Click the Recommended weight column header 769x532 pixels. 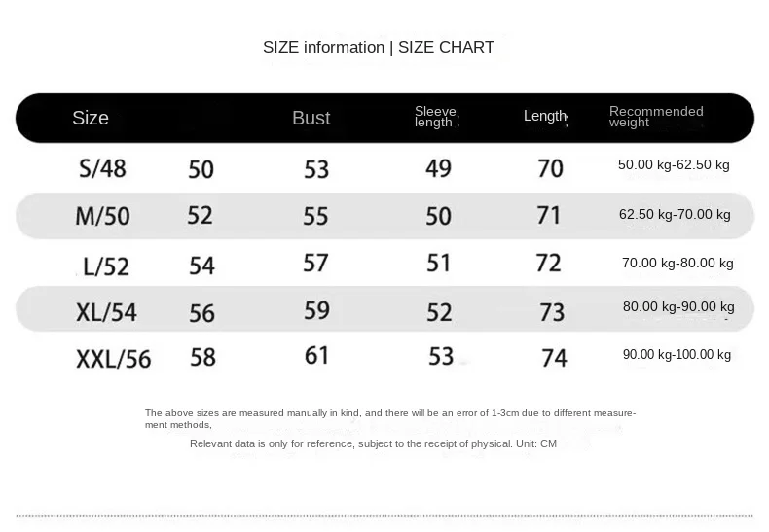point(656,117)
